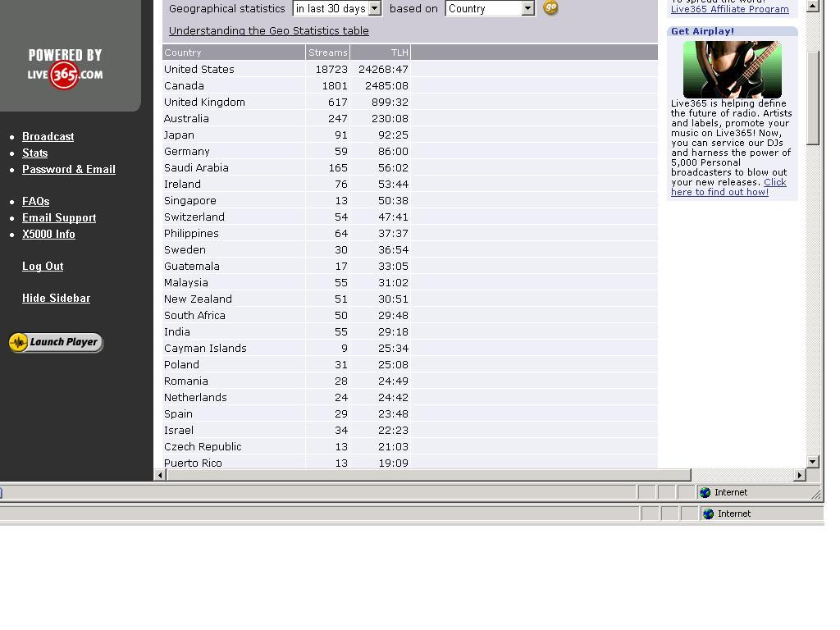The width and height of the screenshot is (840, 630).
Task: Click Japan in the table
Action: click(179, 135)
